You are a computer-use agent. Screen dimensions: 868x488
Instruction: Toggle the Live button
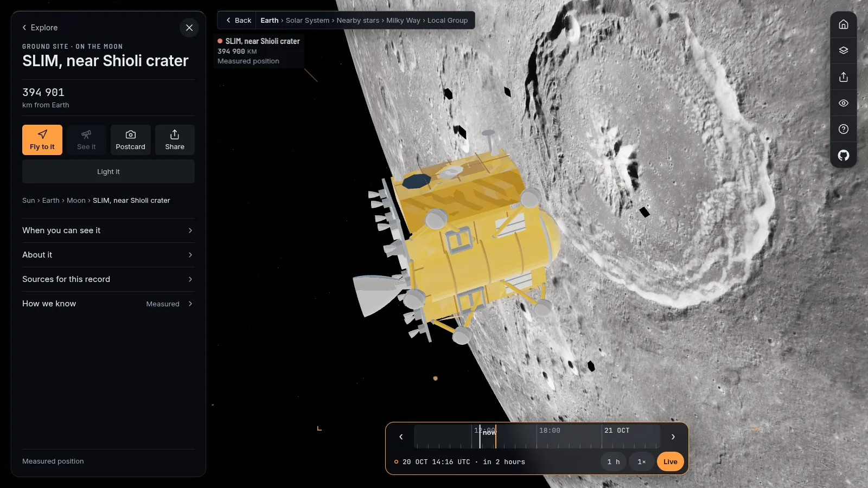point(671,462)
